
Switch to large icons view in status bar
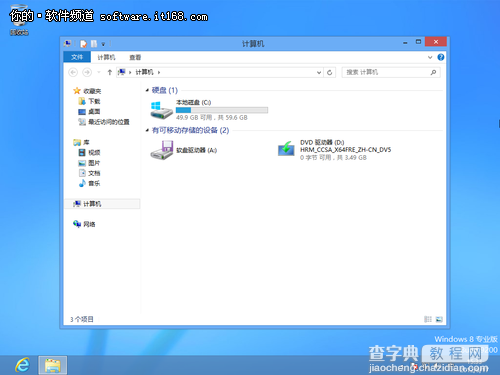click(439, 319)
